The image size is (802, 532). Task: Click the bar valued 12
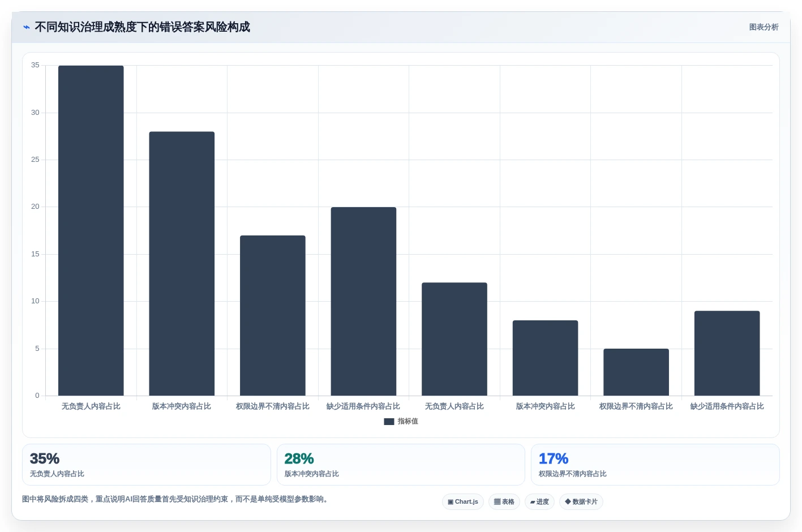(454, 339)
